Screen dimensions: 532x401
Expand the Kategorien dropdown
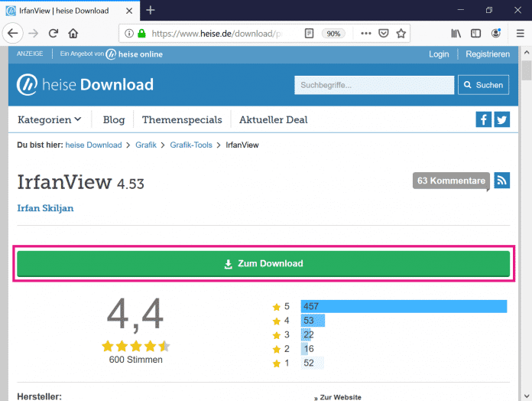click(x=50, y=119)
